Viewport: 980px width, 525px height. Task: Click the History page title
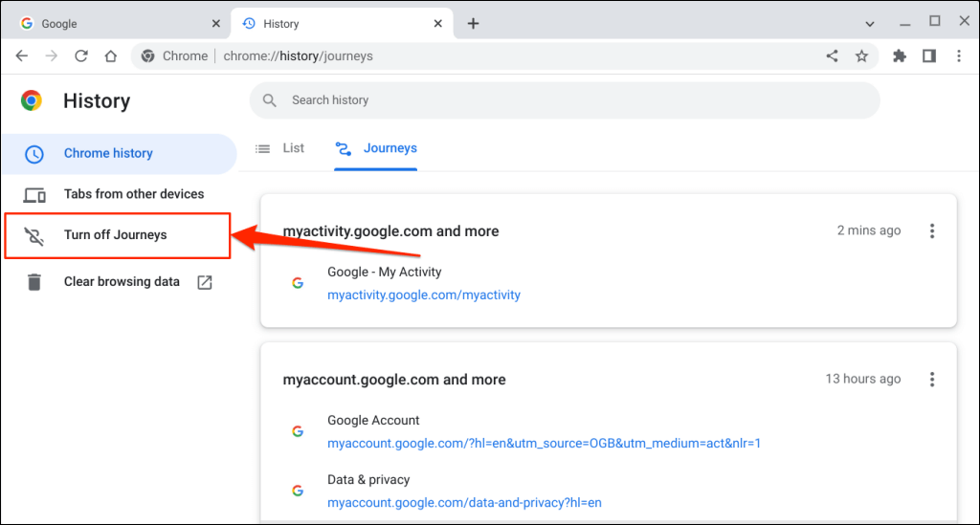point(97,101)
